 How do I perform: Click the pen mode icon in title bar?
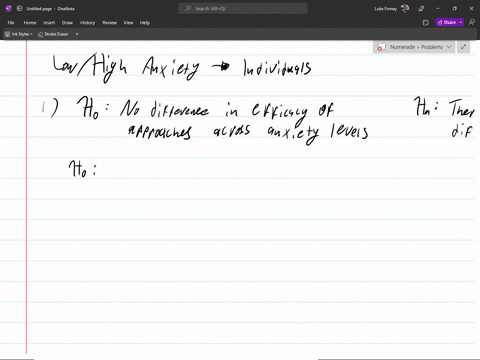421,9
